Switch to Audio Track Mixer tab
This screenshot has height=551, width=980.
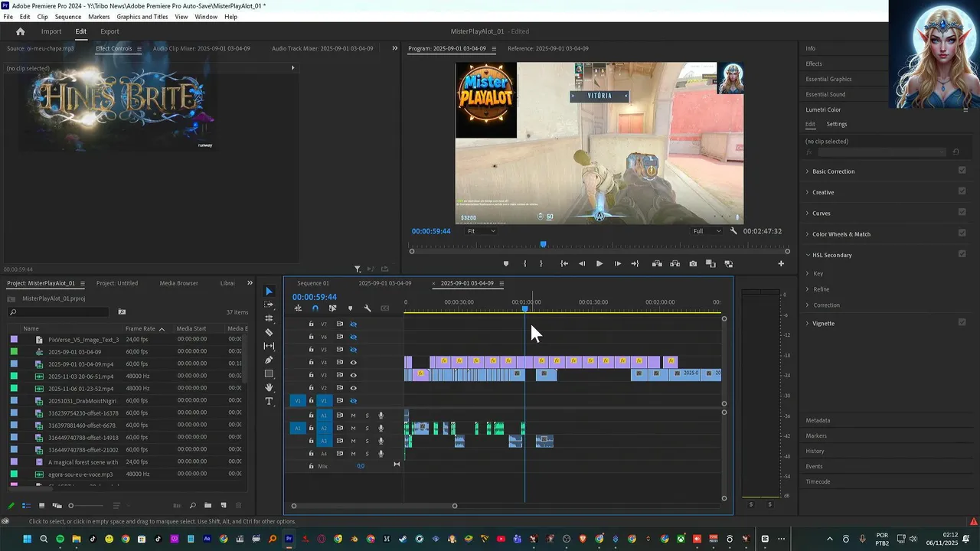pos(322,48)
